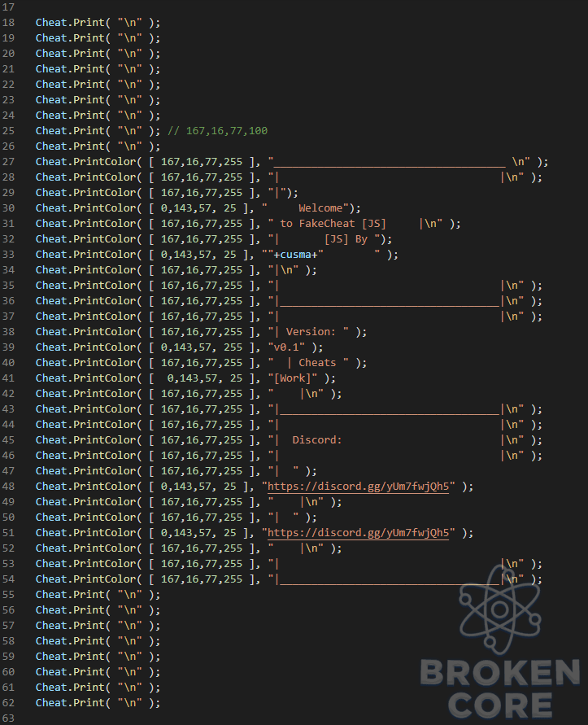Click the "Discord:" text on line 45
The image size is (588, 725).
click(x=317, y=440)
